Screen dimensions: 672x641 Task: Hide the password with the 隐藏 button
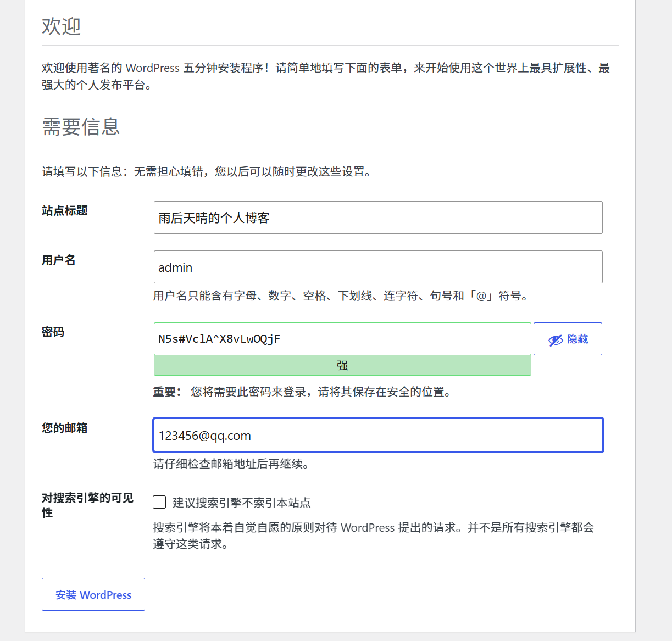coord(568,339)
